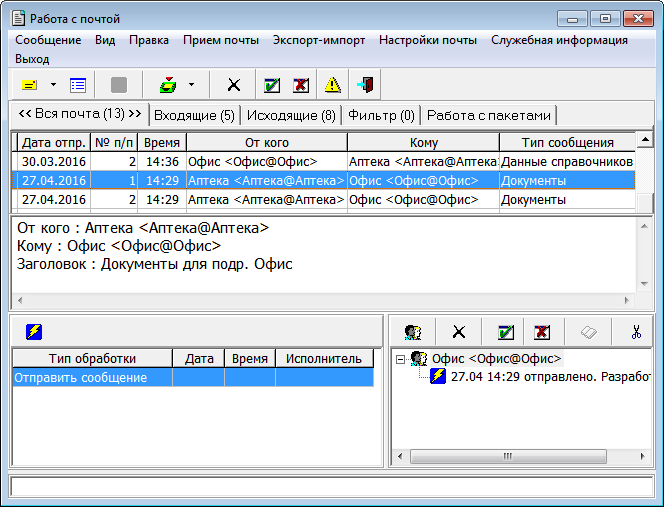Click the scissors icon in recipients toolbar

(636, 332)
